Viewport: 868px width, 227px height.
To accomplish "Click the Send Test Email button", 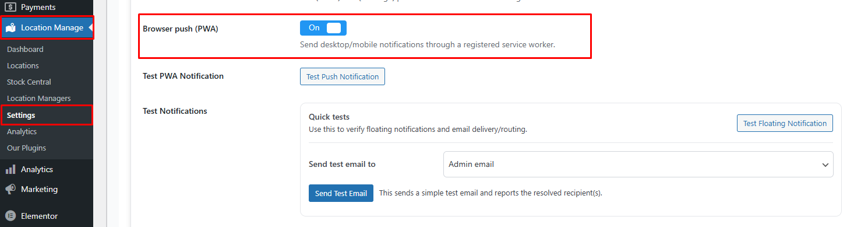I will coord(341,193).
